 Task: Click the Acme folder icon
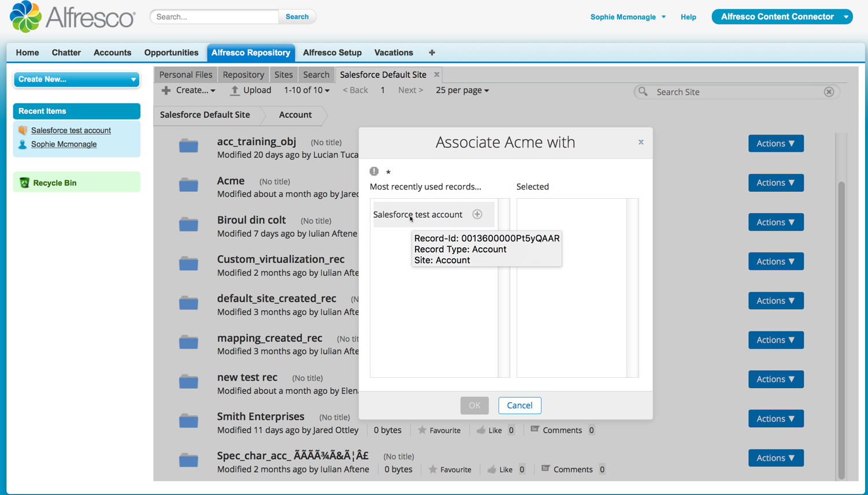pos(188,185)
